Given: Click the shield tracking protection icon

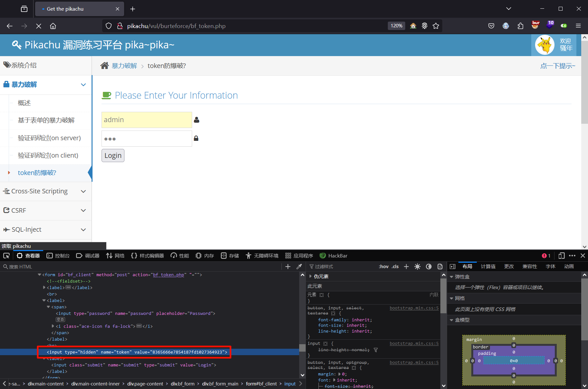Looking at the screenshot, I should (109, 26).
